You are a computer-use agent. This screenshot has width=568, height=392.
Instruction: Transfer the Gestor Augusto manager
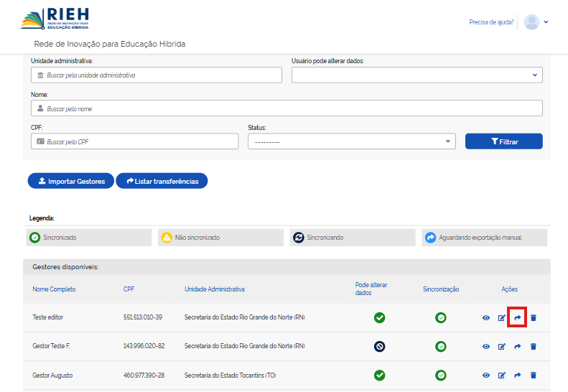(x=517, y=375)
